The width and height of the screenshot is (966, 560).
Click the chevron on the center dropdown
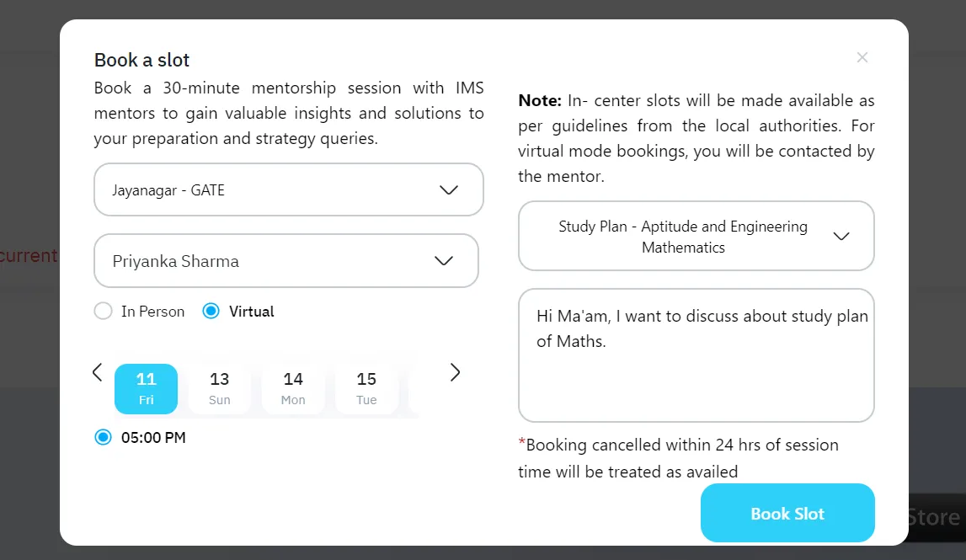[x=449, y=189]
